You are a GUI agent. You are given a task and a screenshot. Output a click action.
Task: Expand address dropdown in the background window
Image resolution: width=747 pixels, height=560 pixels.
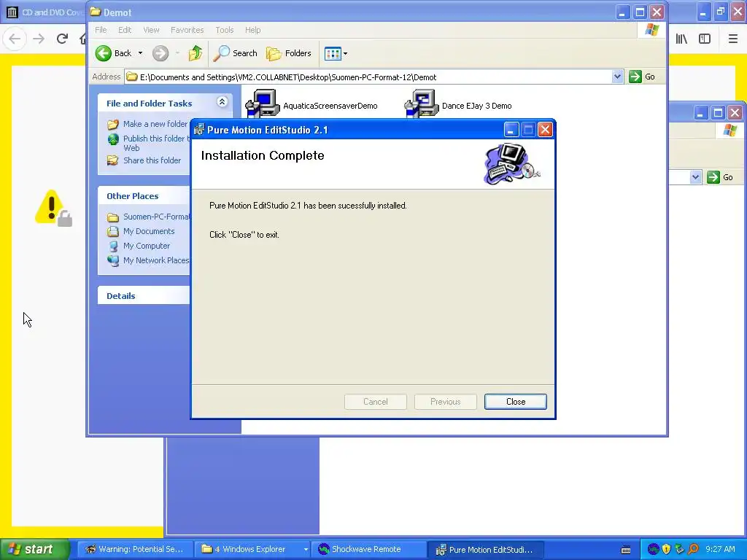695,177
